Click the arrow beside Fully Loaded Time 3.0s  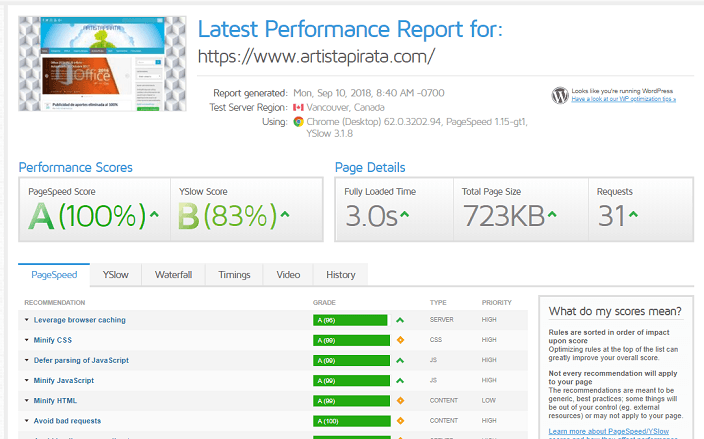405,215
